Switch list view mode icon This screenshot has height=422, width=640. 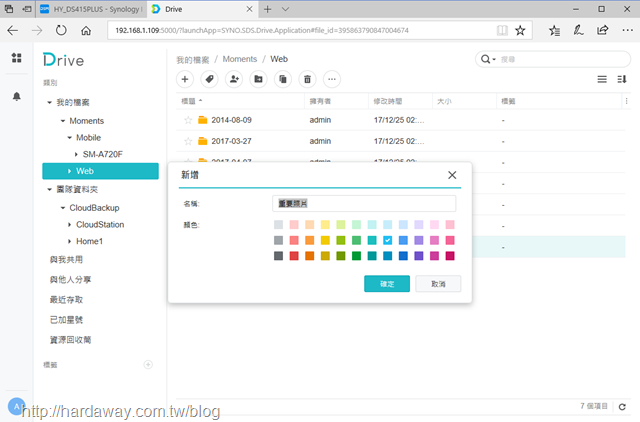[602, 79]
